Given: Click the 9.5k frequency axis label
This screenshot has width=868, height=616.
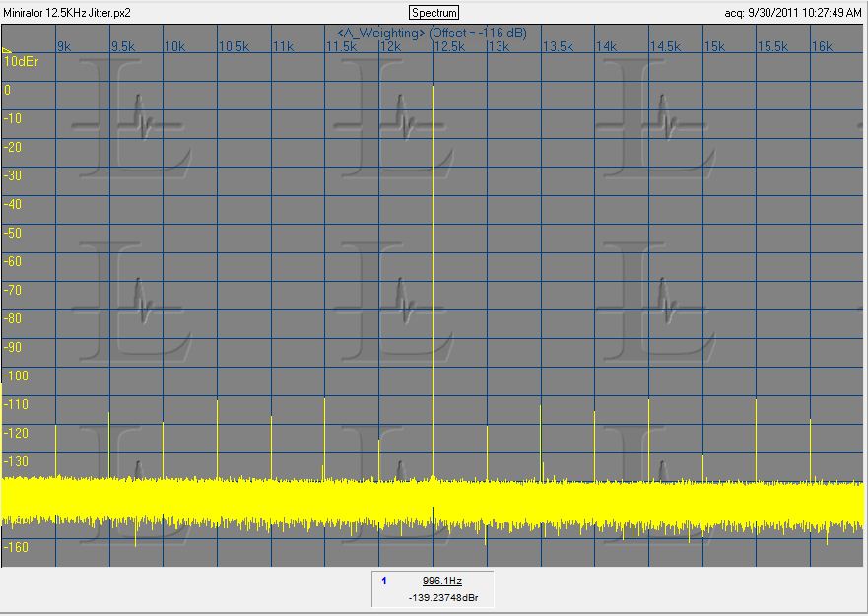Looking at the screenshot, I should pos(123,47).
